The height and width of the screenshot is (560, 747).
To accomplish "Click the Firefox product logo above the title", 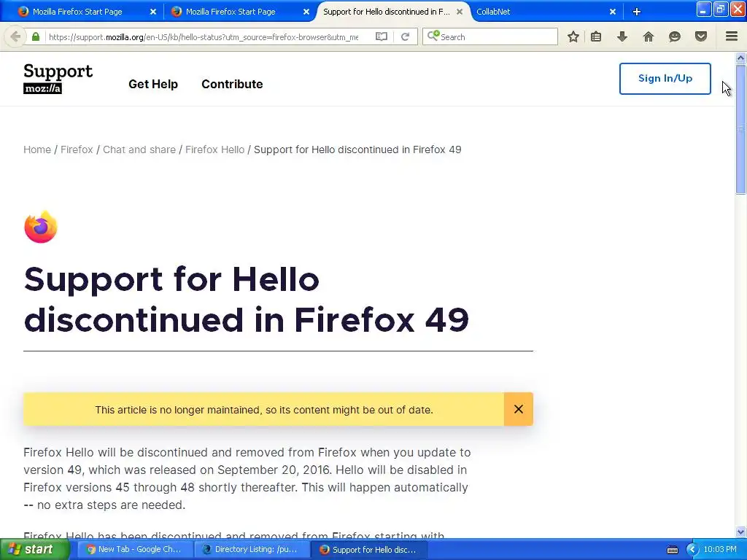I will (x=41, y=227).
